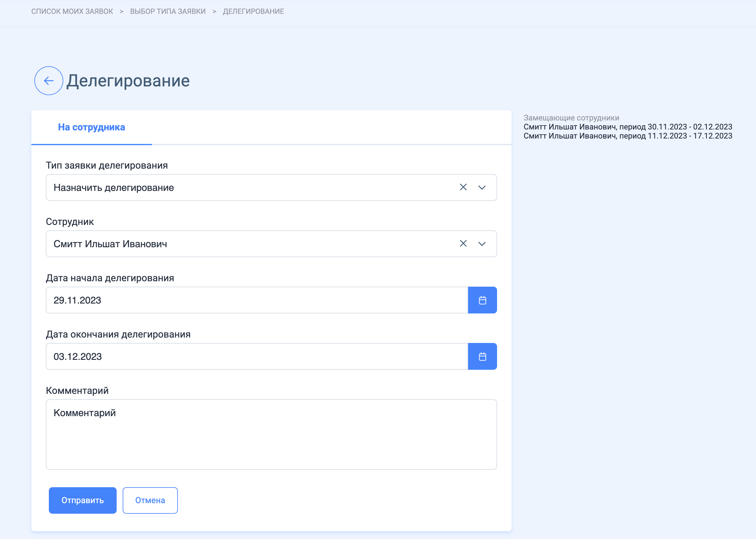Go to ВЫБОР ТИПА ЗАЯВКИ breadcrumb
756x539 pixels.
(x=168, y=11)
